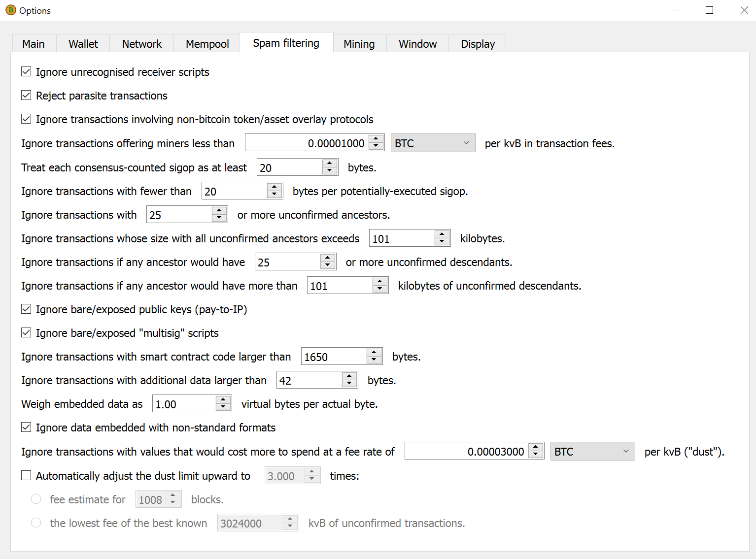Decrease bytes per potentially-executed sigop value
The height and width of the screenshot is (559, 756).
tap(275, 195)
